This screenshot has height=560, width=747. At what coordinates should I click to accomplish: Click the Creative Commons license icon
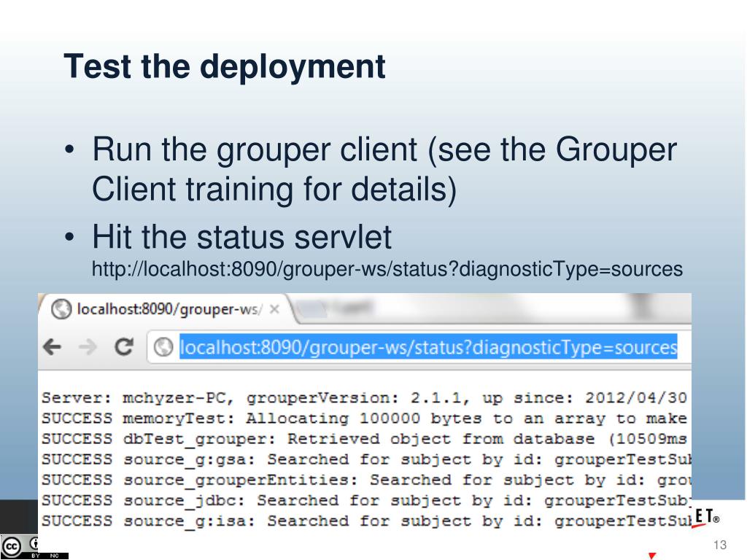coord(12,546)
